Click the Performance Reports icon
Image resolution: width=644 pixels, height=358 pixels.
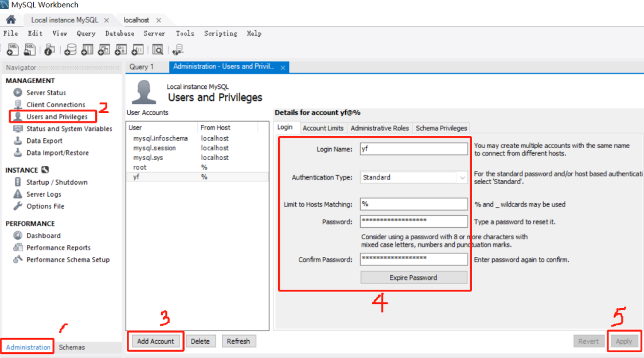(x=18, y=247)
